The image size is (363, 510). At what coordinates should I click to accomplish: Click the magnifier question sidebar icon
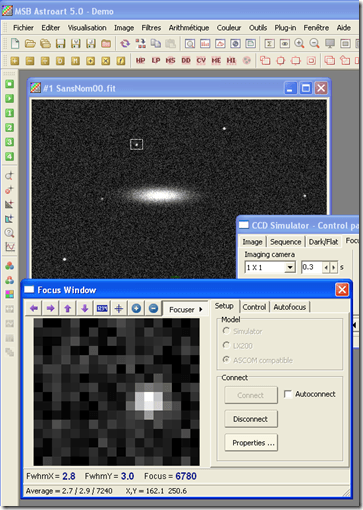click(9, 233)
